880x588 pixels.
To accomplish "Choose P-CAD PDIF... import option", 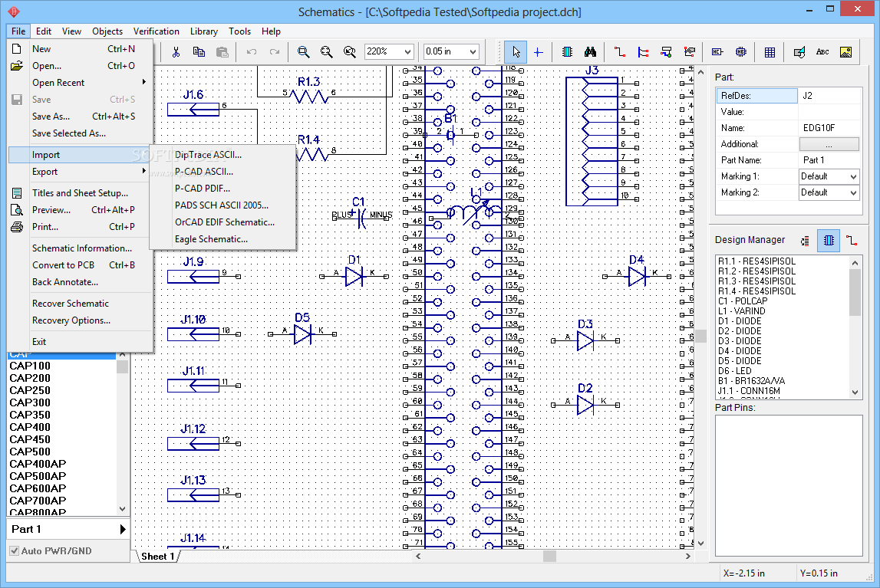I will click(x=222, y=189).
